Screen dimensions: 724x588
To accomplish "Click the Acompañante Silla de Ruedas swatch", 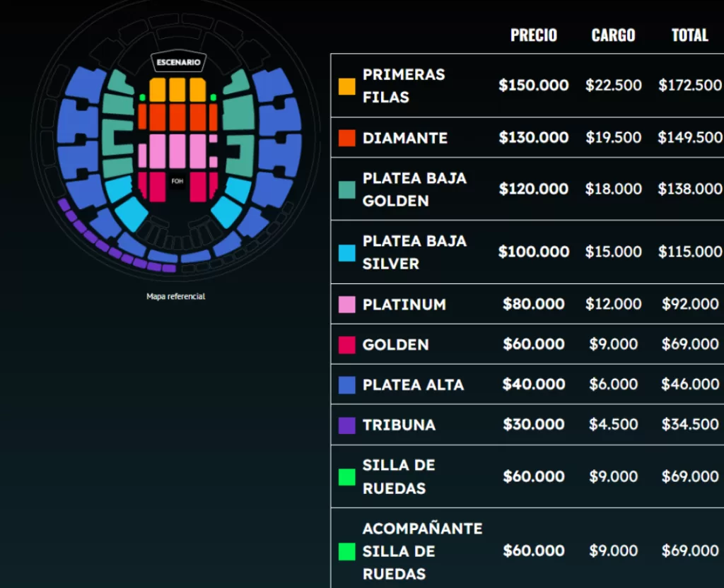I will 346,551.
